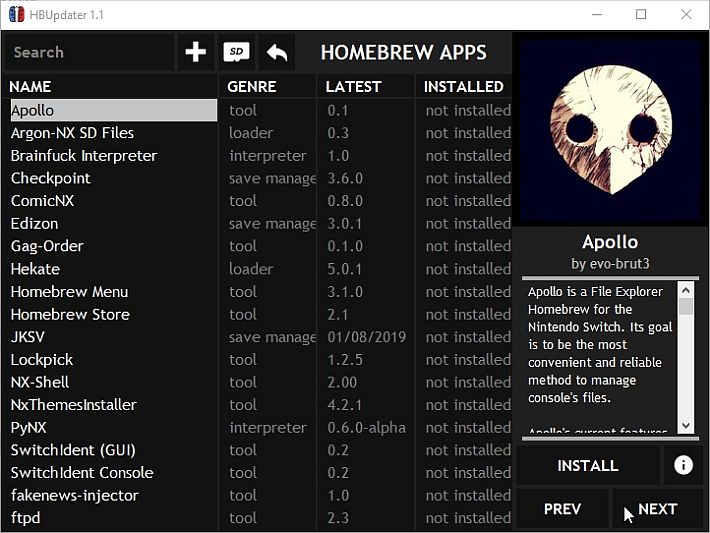Click the author line by evo-brut3
Image resolution: width=710 pixels, height=533 pixels.
[x=610, y=264]
